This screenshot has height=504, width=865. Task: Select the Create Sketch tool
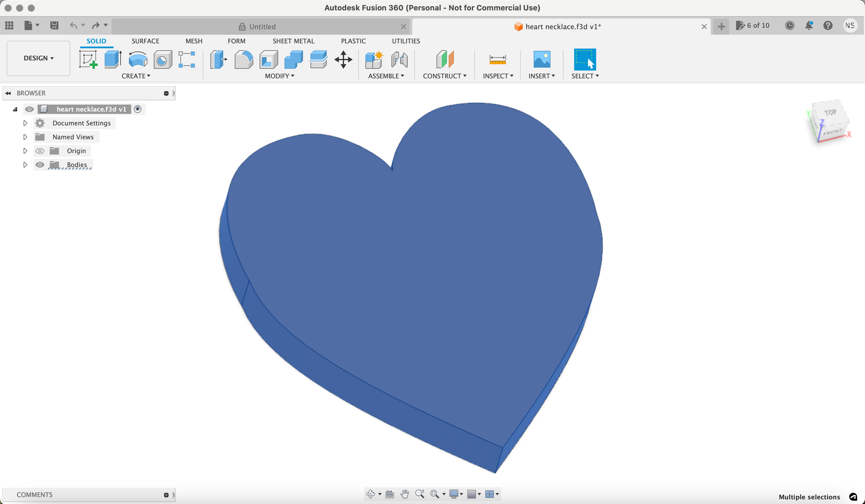pos(88,59)
